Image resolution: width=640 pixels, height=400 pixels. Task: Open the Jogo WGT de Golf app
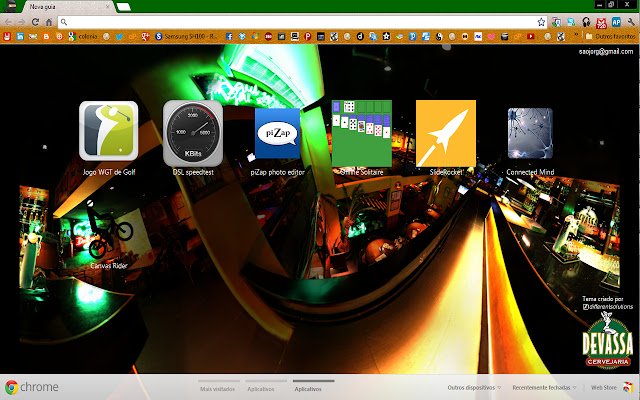click(x=109, y=131)
